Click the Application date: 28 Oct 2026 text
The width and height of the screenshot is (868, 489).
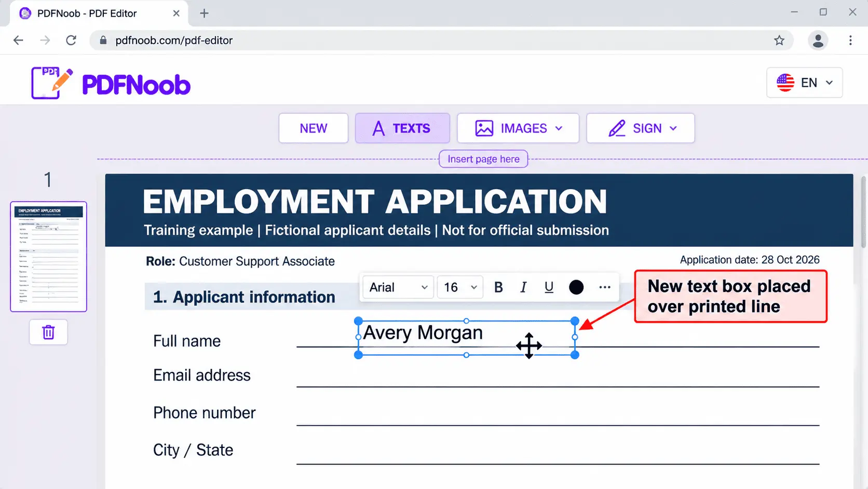coord(750,260)
